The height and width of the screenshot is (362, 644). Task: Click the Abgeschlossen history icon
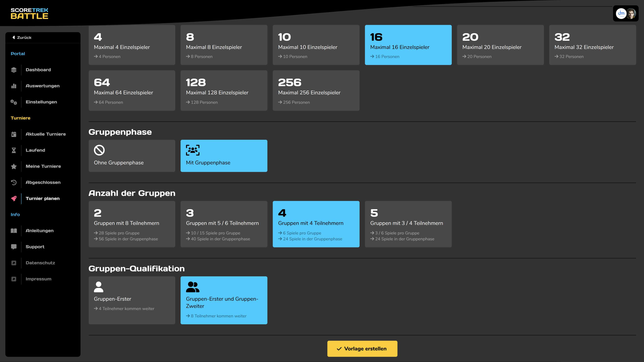[14, 182]
